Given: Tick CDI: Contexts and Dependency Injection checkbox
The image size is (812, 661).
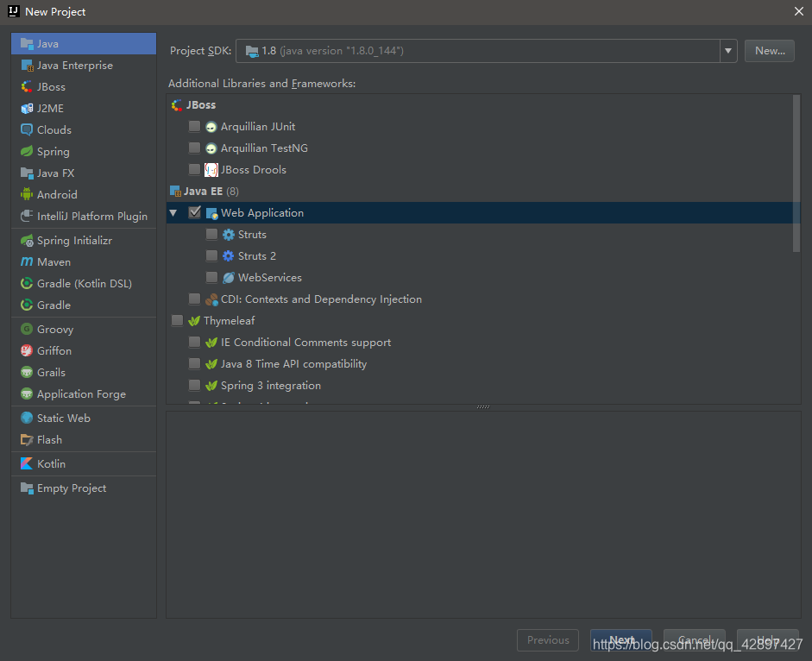Looking at the screenshot, I should 194,299.
